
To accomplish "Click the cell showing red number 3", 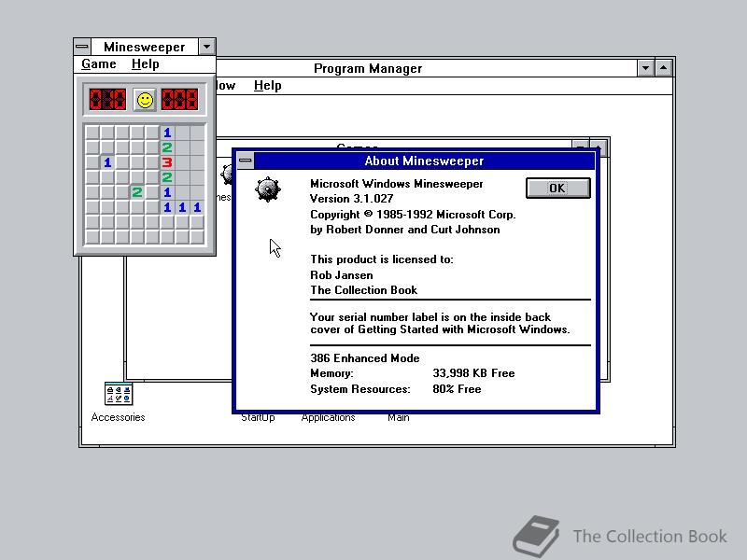I will pyautogui.click(x=167, y=162).
